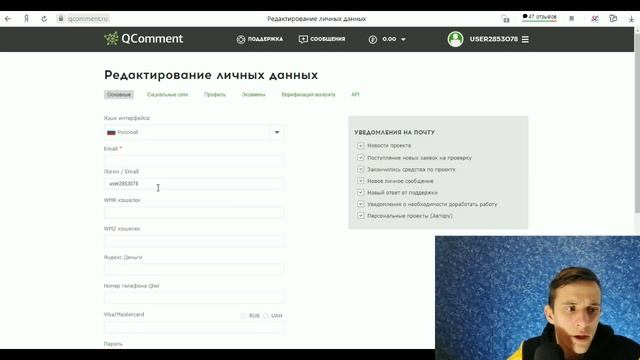Open the СООБЩЕНИЯ link
Viewport: 640px width, 360px height.
click(328, 39)
